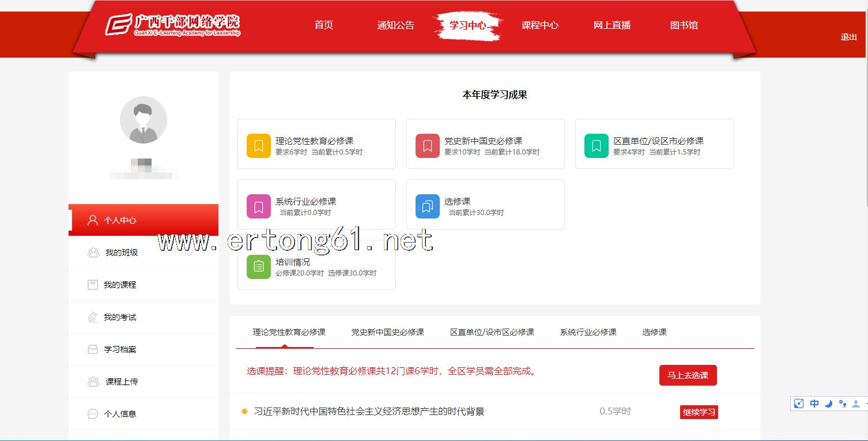Open 我的课程 in the sidebar
This screenshot has height=441, width=868.
click(x=120, y=285)
